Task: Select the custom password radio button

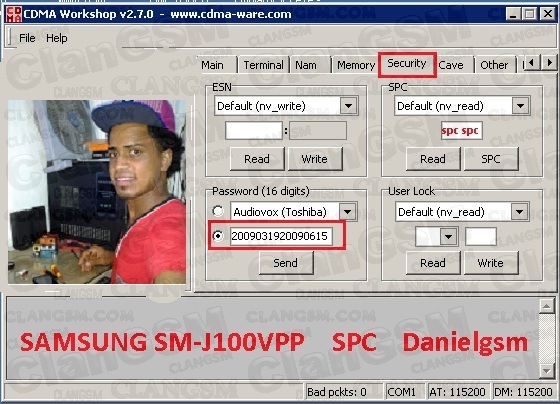Action: (218, 236)
